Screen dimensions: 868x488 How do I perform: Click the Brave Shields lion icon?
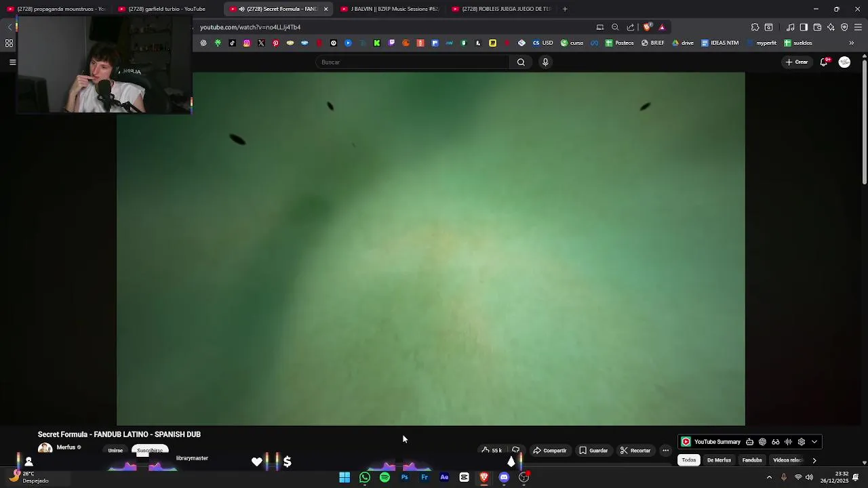click(x=647, y=27)
